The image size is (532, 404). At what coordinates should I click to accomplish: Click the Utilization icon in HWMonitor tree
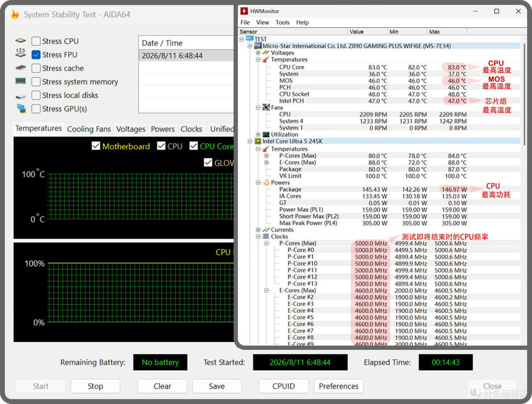(x=266, y=135)
